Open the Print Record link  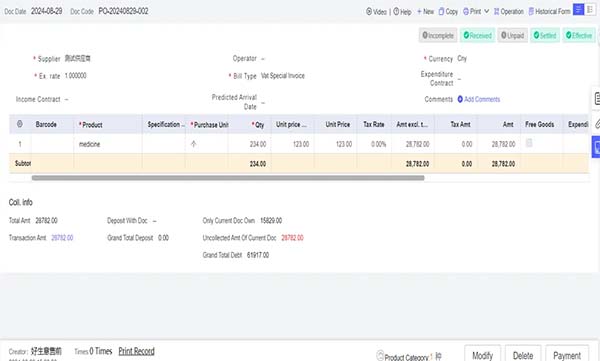coord(136,351)
